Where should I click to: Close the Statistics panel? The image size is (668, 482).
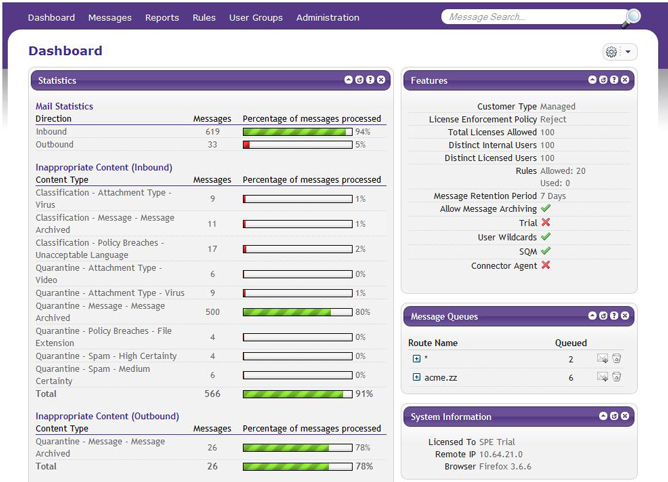click(x=381, y=80)
